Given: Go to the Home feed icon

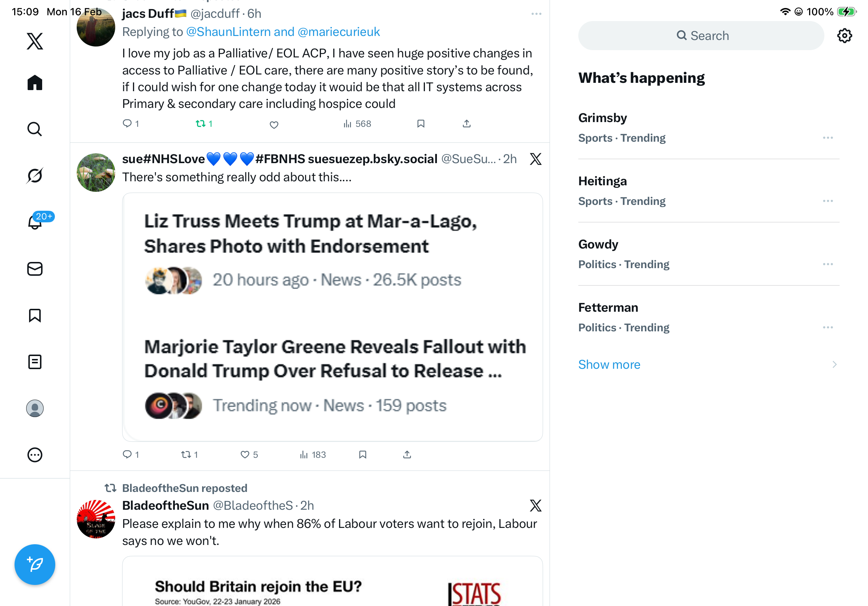Looking at the screenshot, I should click(x=35, y=83).
